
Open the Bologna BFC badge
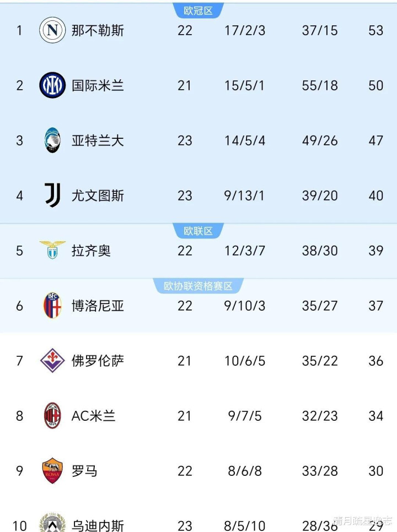click(x=52, y=305)
